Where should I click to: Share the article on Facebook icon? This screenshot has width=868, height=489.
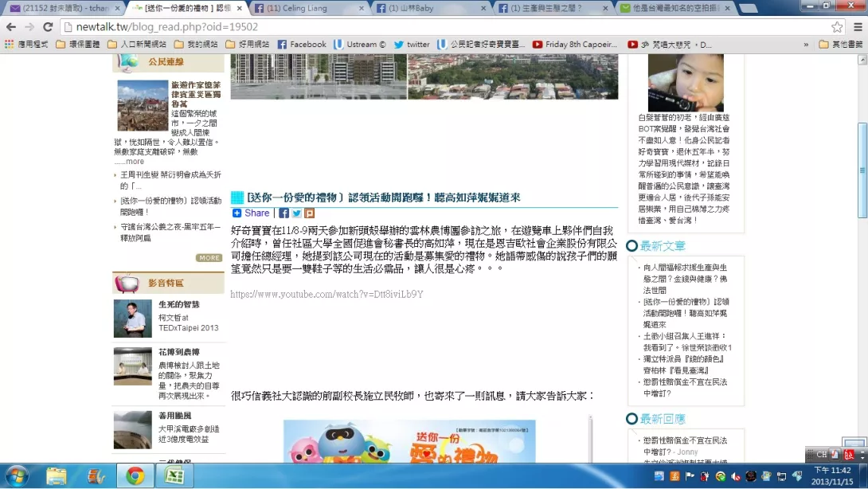click(x=283, y=213)
